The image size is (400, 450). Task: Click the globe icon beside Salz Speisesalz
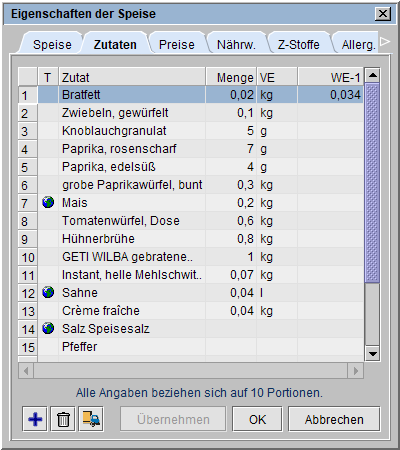tap(48, 328)
